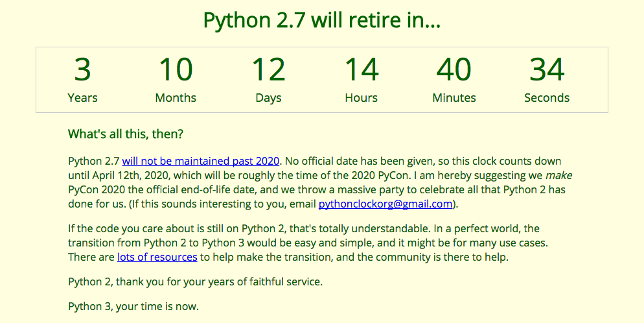The width and height of the screenshot is (644, 323).
Task: Click the seconds countdown number 34
Action: (x=547, y=70)
